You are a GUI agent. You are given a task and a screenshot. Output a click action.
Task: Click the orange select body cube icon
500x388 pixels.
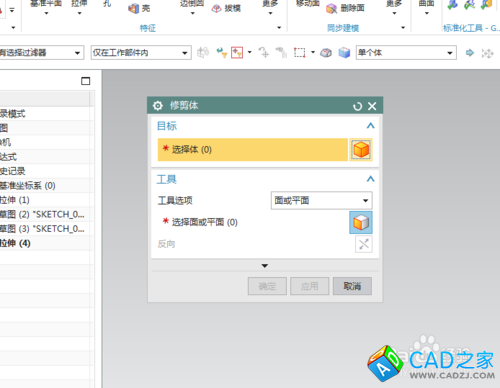(x=361, y=150)
